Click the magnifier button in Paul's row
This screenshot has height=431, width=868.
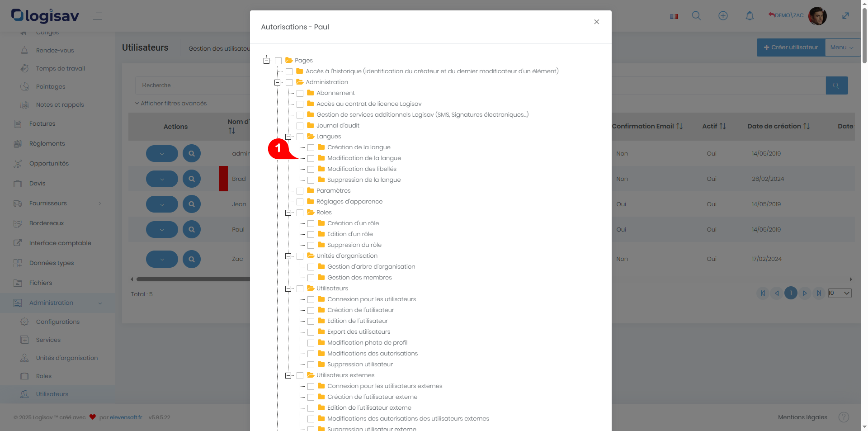point(192,229)
